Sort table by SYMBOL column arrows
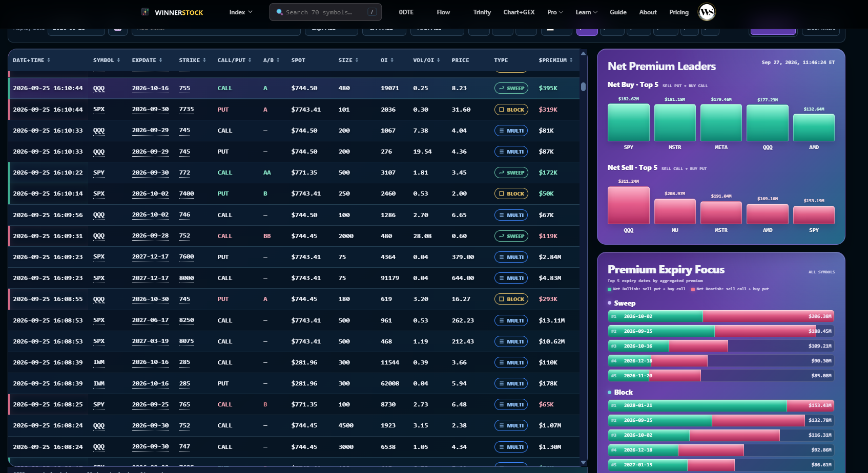This screenshot has width=868, height=473. (118, 60)
